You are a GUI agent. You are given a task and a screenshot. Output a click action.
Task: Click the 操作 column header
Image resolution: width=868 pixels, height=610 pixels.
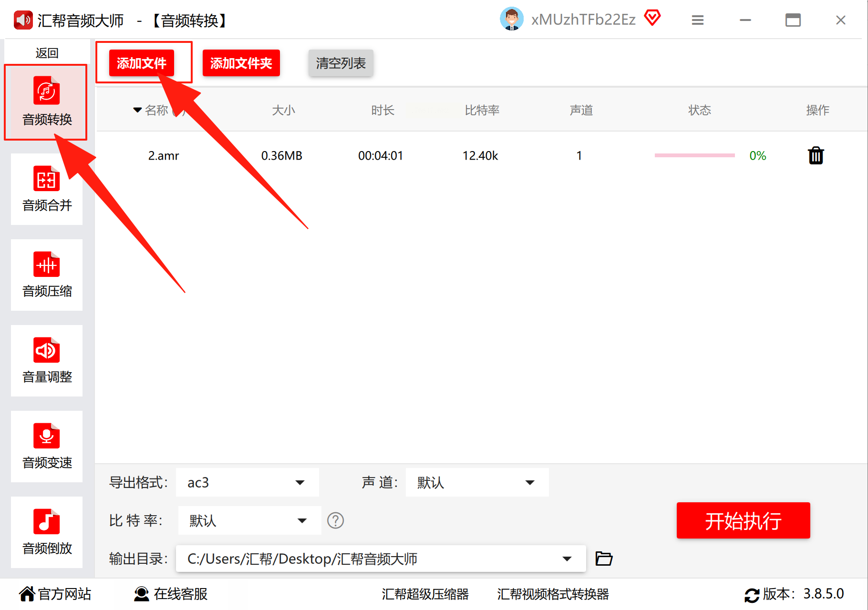point(818,110)
